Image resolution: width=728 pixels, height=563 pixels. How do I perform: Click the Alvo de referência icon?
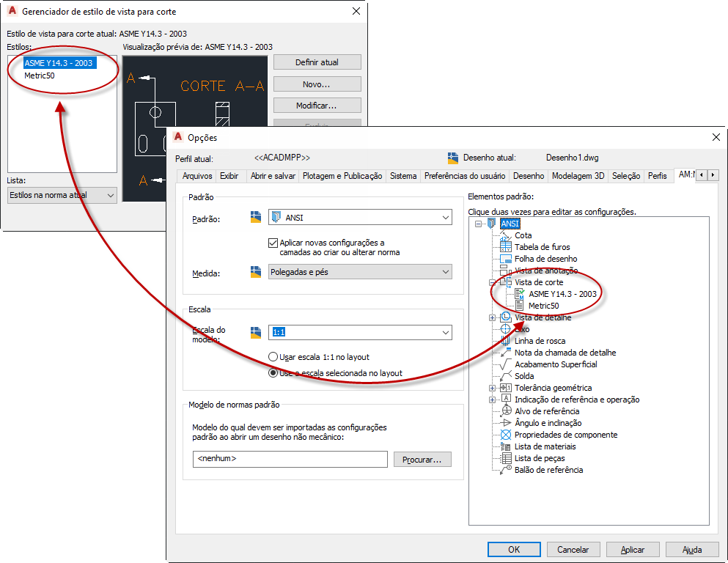(x=505, y=411)
